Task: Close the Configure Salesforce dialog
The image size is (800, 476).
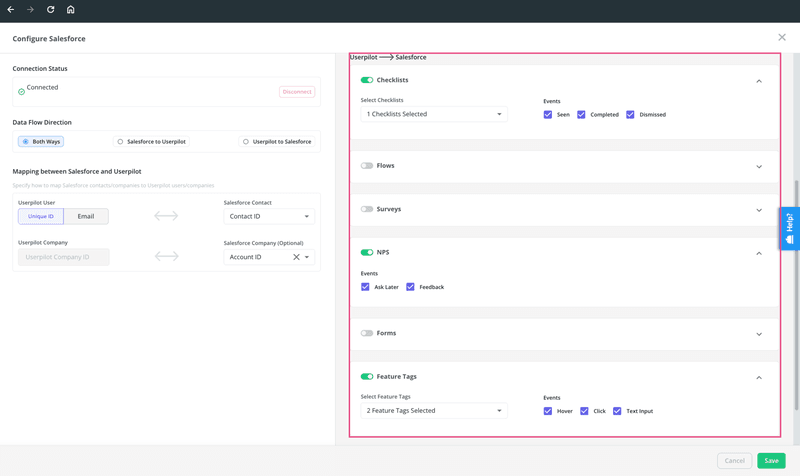Action: 782,38
